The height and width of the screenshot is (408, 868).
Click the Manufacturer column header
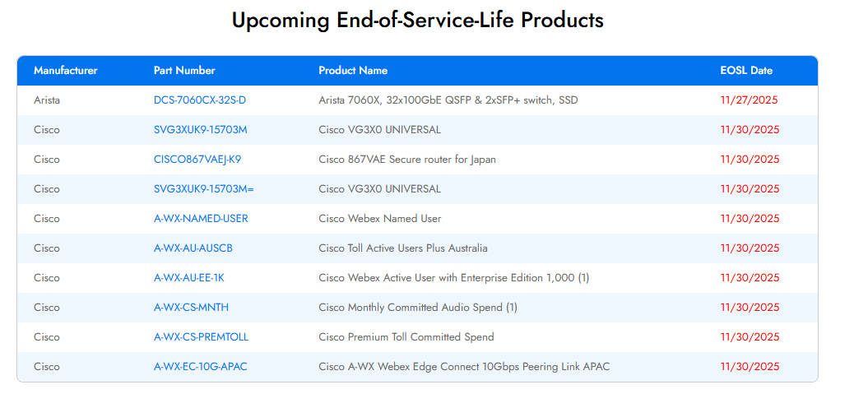pyautogui.click(x=66, y=71)
